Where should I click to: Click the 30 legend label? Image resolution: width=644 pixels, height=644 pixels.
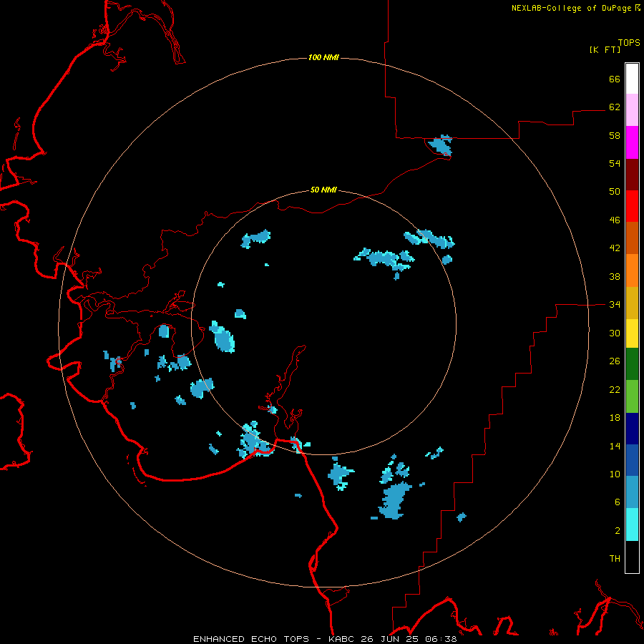coord(615,333)
